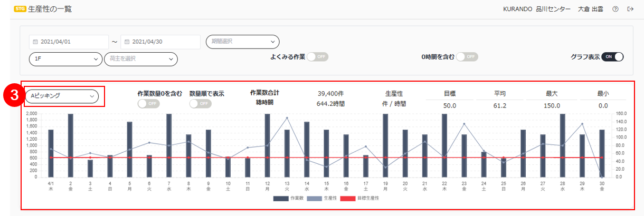
Task: Enable the 作業数量0を含む switch
Action: 148,104
